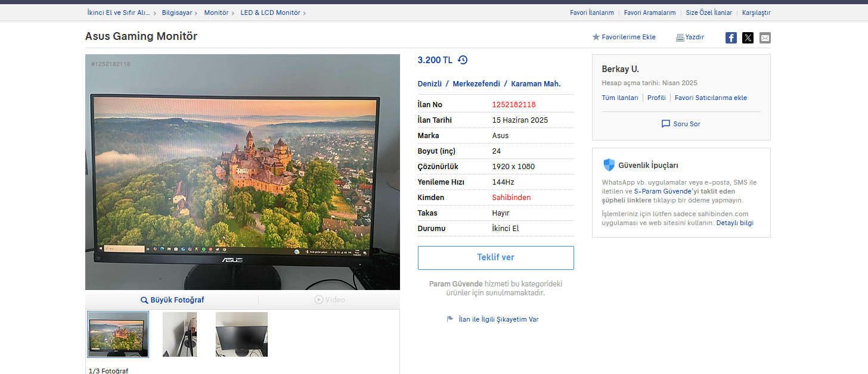Image resolution: width=868 pixels, height=374 pixels.
Task: Open price history clock icon
Action: 463,60
